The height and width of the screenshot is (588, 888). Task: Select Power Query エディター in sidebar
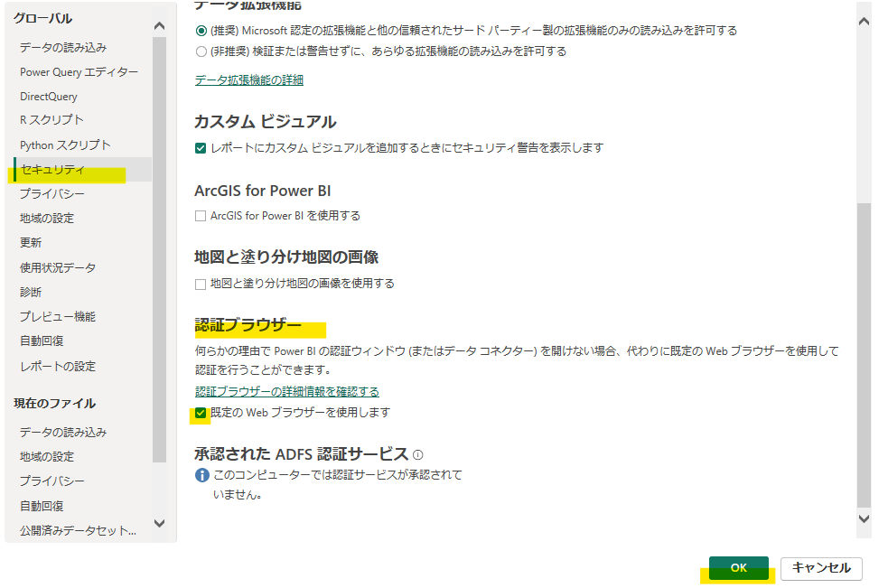(x=79, y=72)
